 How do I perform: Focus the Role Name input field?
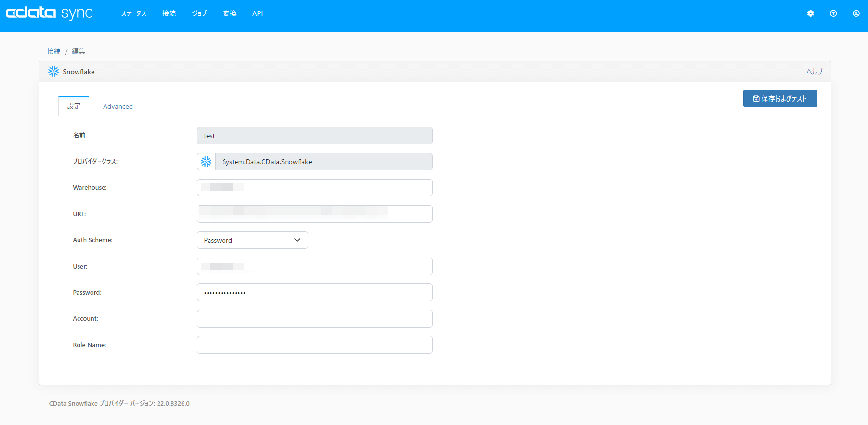(315, 345)
